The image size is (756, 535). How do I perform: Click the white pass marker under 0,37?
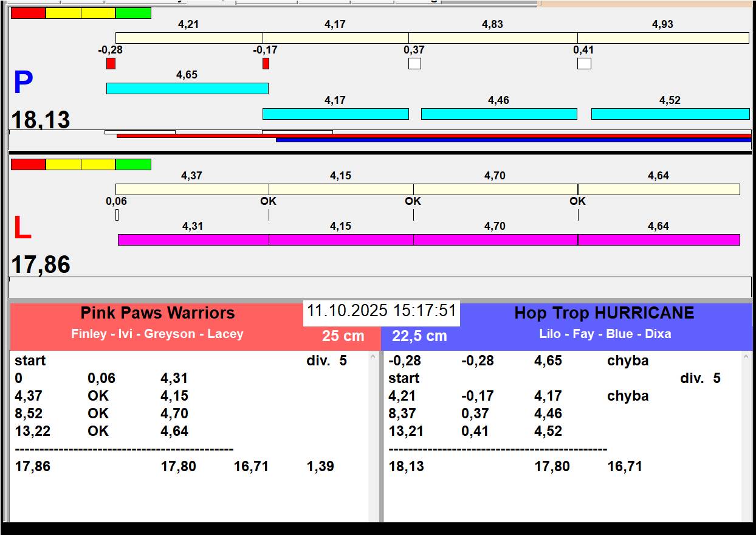point(414,63)
